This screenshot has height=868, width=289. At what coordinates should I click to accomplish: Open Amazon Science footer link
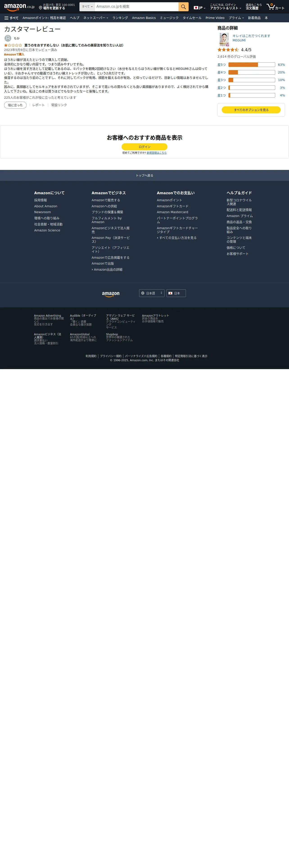pyautogui.click(x=47, y=231)
